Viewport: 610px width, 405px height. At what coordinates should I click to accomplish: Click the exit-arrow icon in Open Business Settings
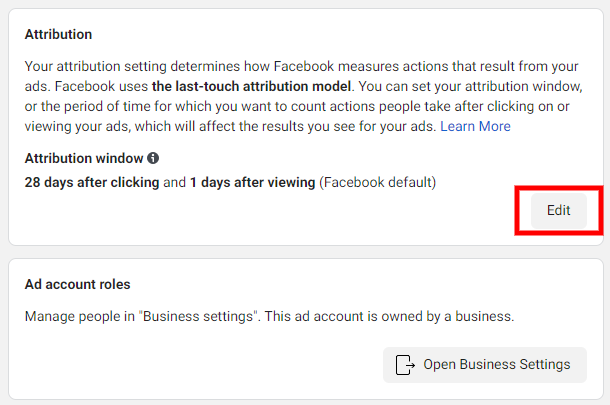[405, 364]
